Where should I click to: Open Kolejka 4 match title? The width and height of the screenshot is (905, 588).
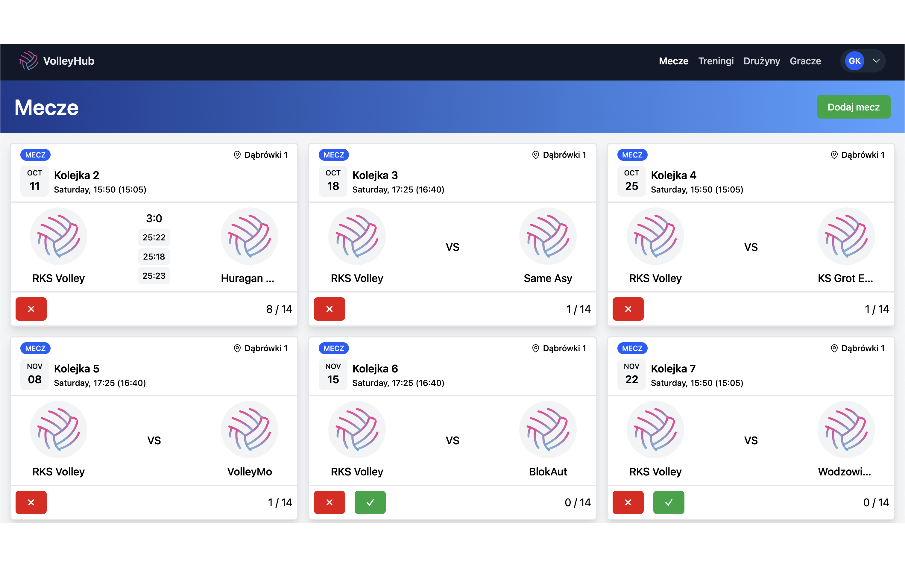[673, 175]
